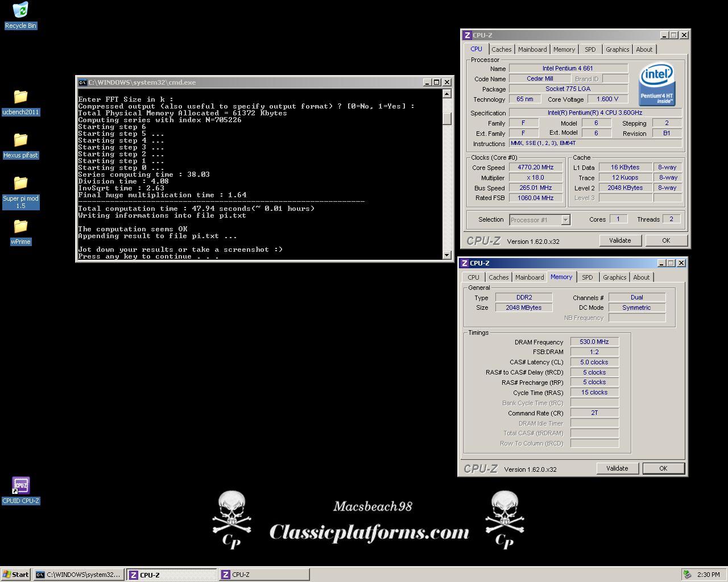Click the memory Type DDR2 field

[524, 297]
